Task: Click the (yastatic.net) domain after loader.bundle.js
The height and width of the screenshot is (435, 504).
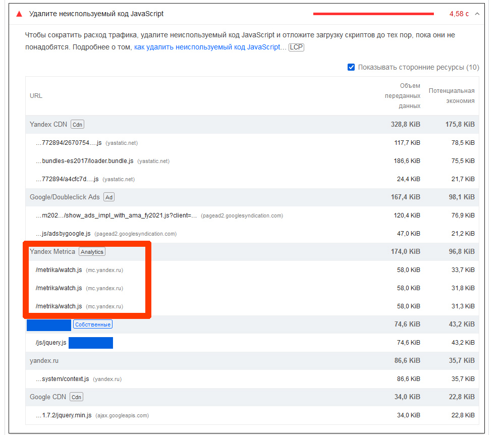Action: tap(153, 161)
